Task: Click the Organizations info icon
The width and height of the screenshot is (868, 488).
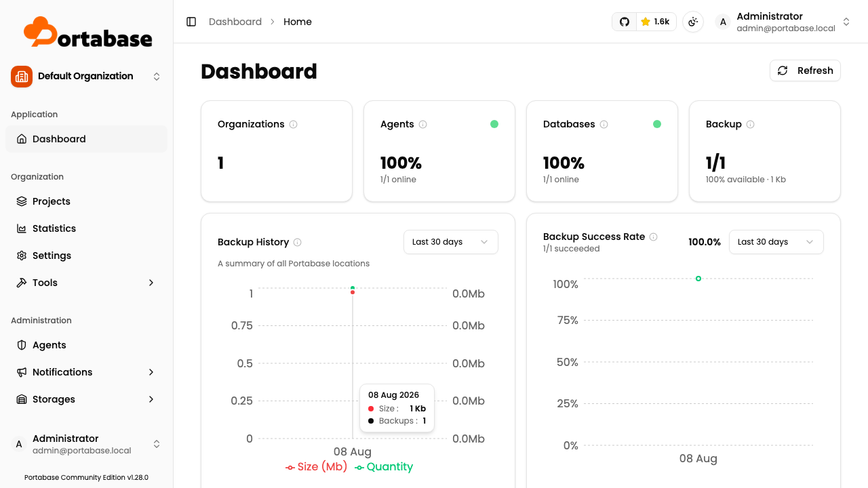Action: [294, 125]
